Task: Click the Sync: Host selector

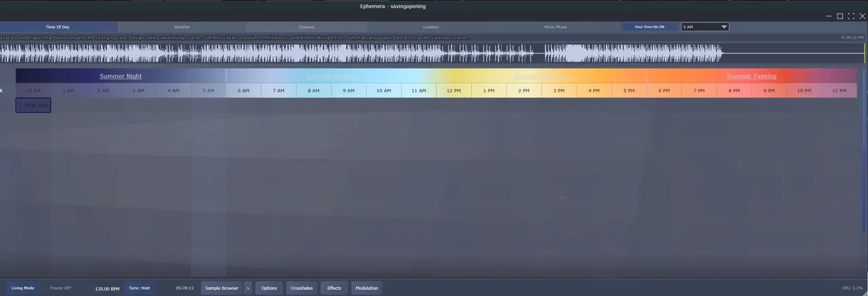Action: (139, 288)
